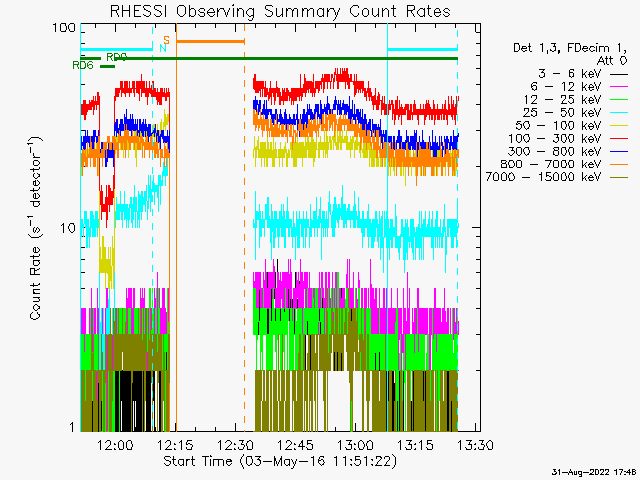Select the '50 - 100 keV' legend label
This screenshot has height=480, width=640.
[558, 125]
